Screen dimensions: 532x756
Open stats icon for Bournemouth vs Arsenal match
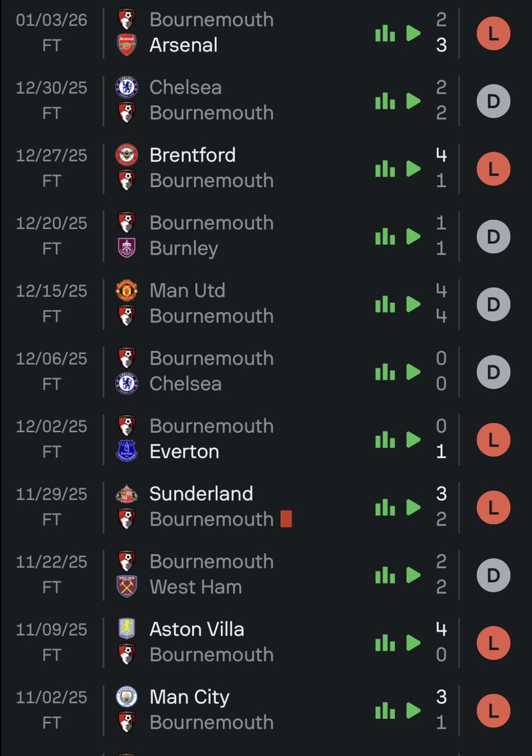pyautogui.click(x=385, y=33)
